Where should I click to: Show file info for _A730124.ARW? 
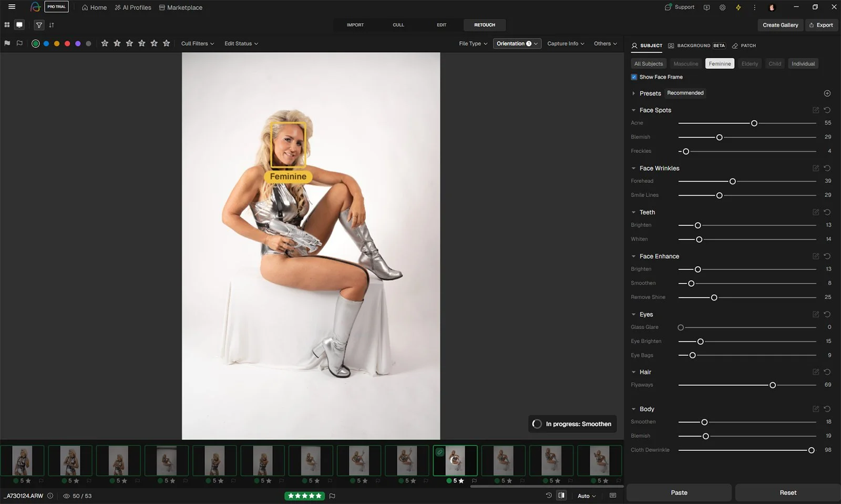50,496
